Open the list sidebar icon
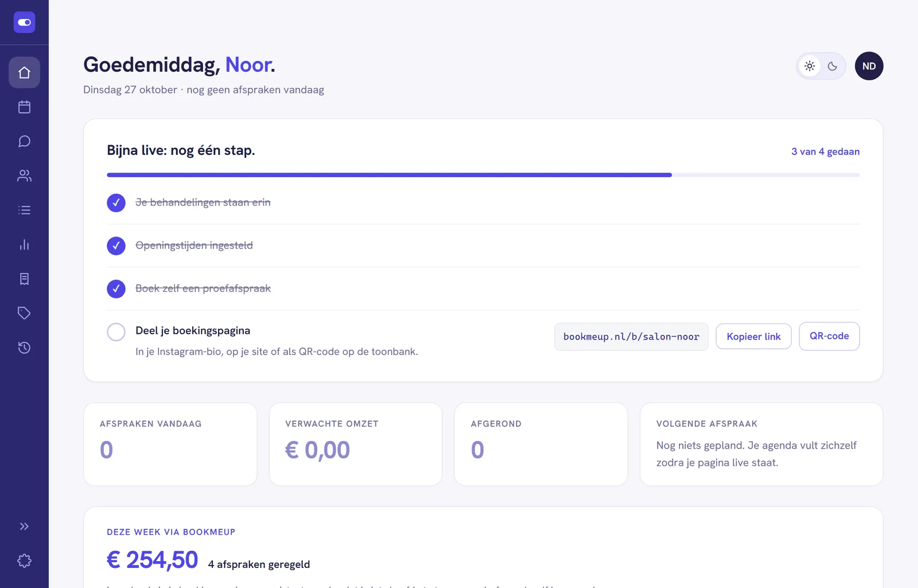This screenshot has width=918, height=588. [x=24, y=210]
